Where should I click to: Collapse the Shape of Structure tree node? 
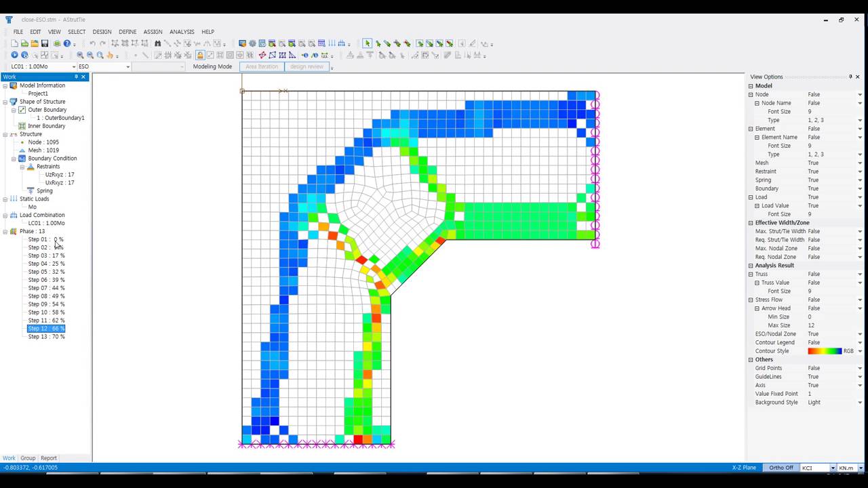5,102
